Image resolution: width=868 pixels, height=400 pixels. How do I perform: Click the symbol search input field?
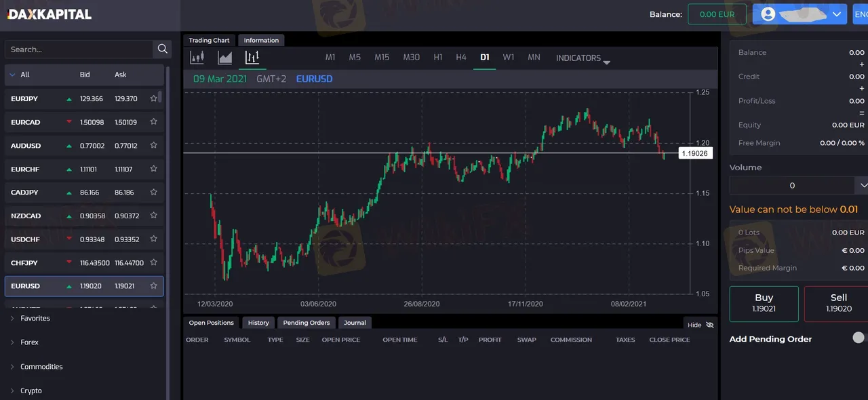point(78,49)
